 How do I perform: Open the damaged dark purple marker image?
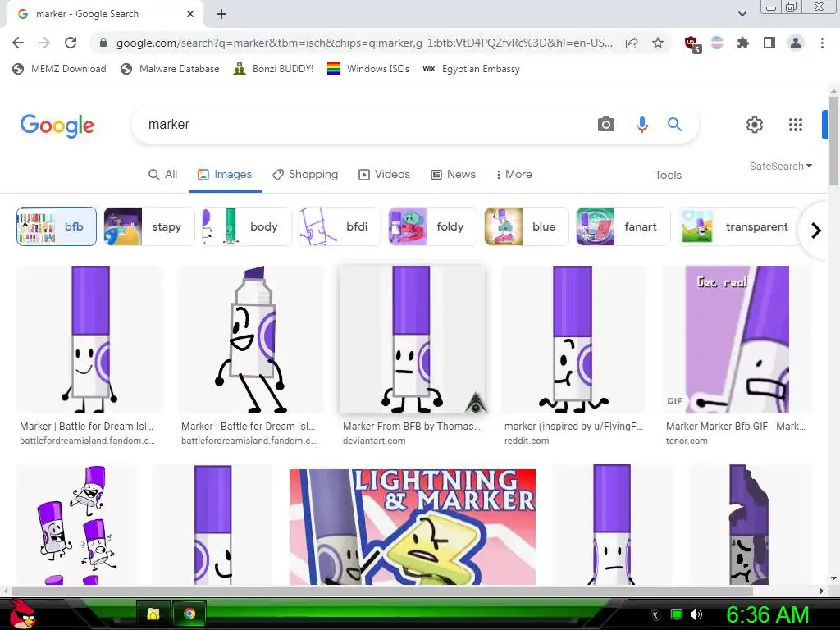750,525
